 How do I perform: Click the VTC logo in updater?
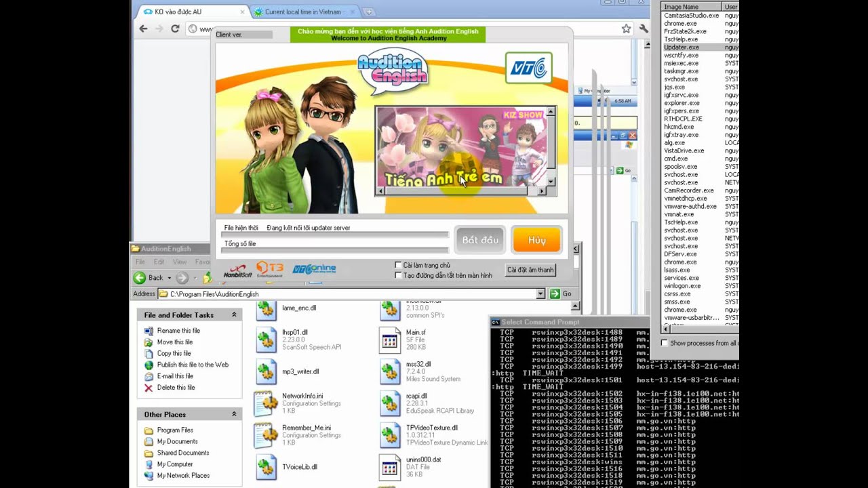click(528, 68)
